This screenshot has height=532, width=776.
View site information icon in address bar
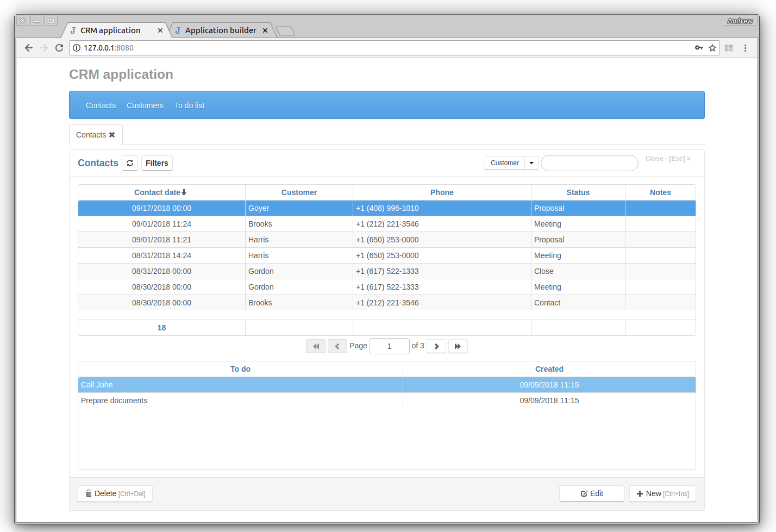coord(77,48)
